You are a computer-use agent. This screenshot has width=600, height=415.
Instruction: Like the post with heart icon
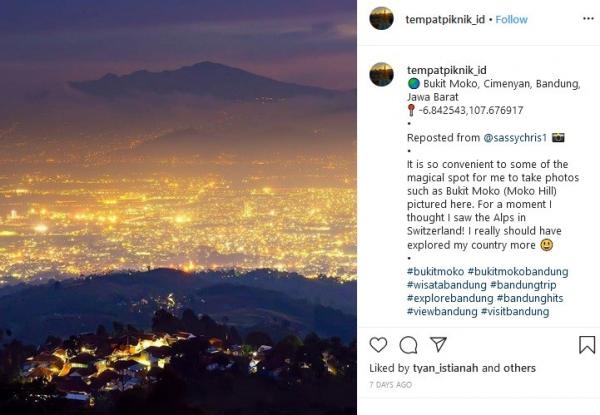(x=378, y=345)
